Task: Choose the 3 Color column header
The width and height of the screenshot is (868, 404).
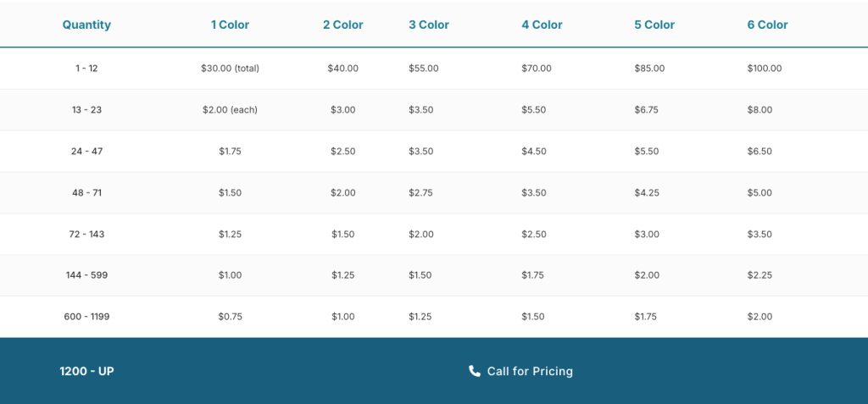Action: pyautogui.click(x=429, y=25)
